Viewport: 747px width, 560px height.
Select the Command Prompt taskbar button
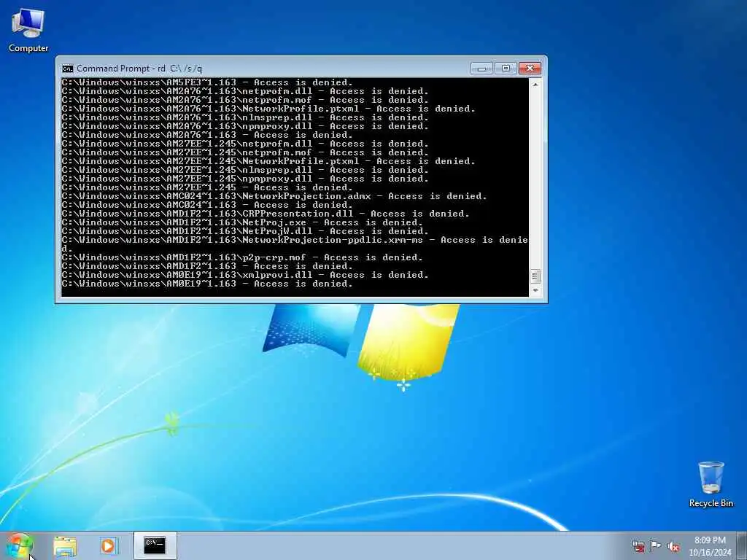[x=155, y=545]
